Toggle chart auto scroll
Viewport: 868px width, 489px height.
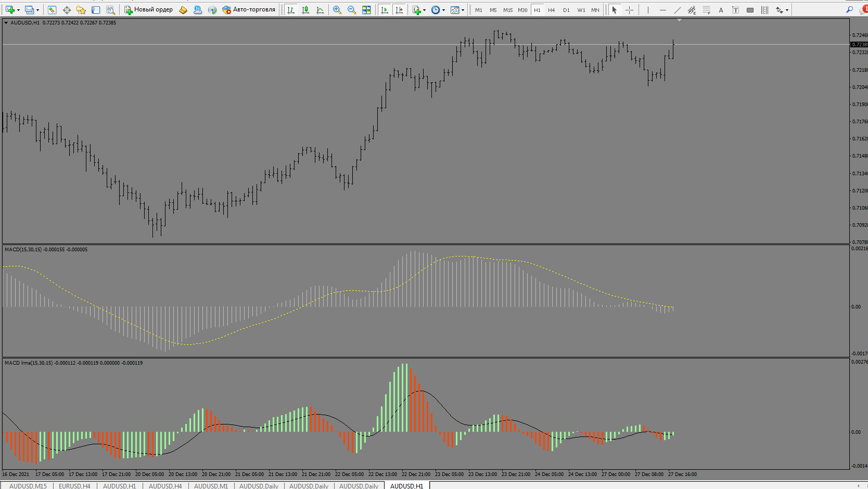pos(385,10)
